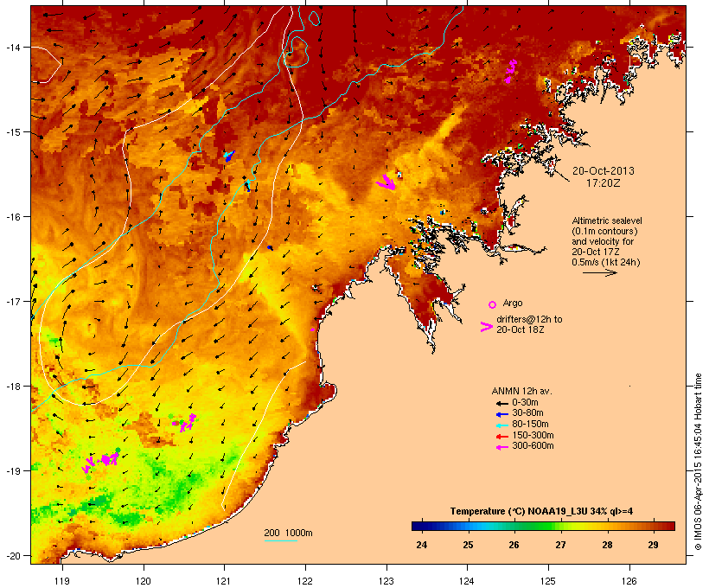This screenshot has width=709, height=588.
Task: Click the colorbar tick label 24
Action: coord(421,545)
